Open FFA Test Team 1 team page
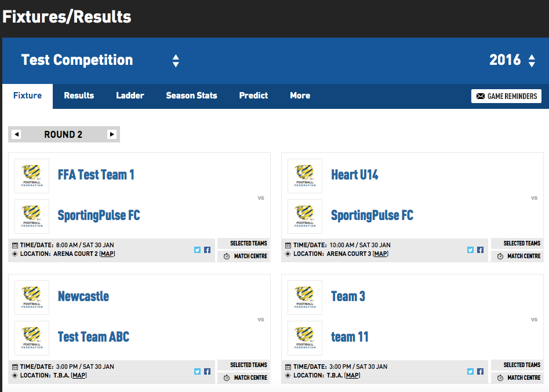Viewport: 549px width, 392px height. (96, 175)
